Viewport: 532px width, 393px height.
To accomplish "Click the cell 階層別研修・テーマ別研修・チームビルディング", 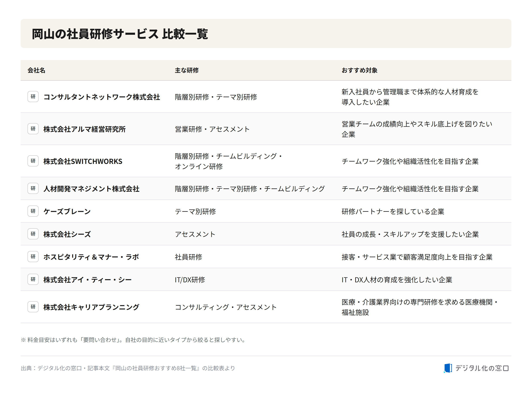I will point(250,189).
